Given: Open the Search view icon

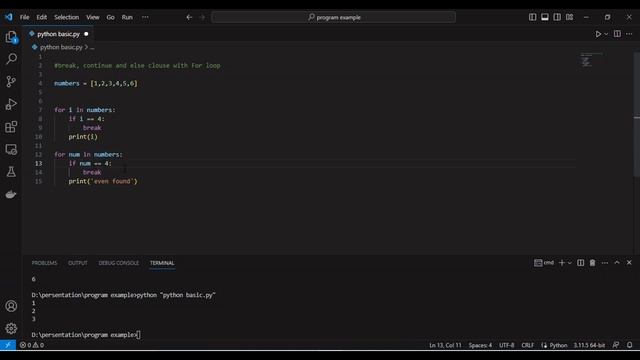Looking at the screenshot, I should [11, 59].
